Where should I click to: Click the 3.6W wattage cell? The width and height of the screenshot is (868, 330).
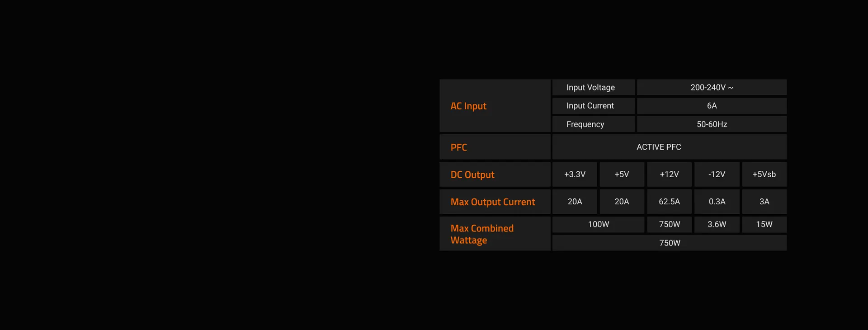click(717, 224)
